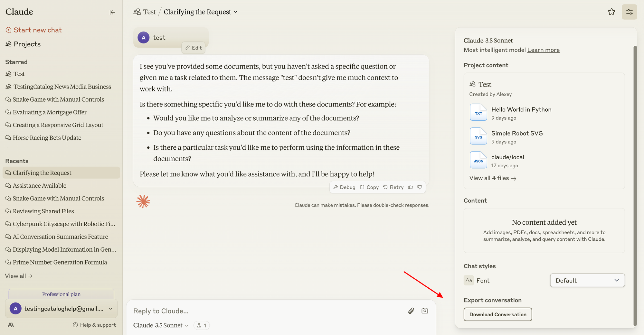
Task: Toggle the chat controls panel icon
Action: (x=629, y=12)
